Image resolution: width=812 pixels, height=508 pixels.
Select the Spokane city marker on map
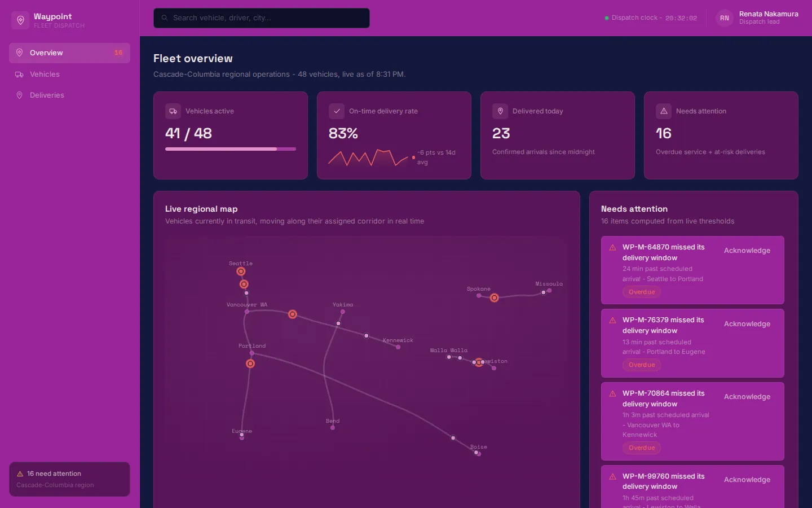[x=479, y=295]
